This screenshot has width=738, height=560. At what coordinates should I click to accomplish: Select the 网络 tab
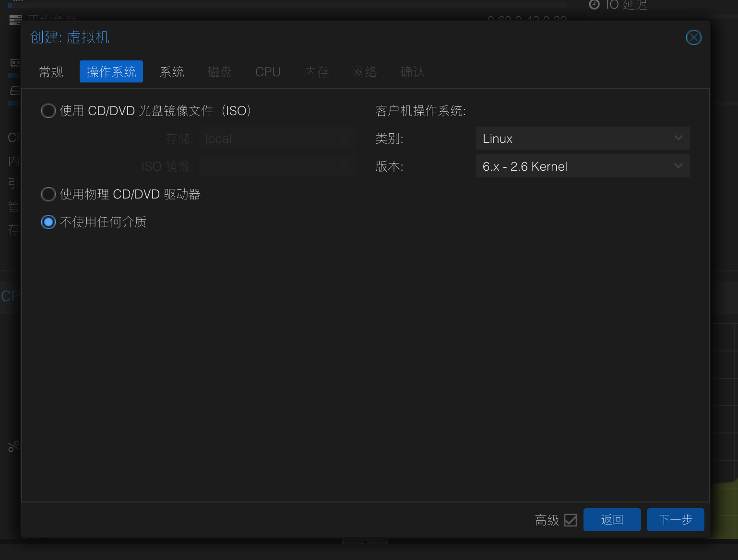[365, 72]
